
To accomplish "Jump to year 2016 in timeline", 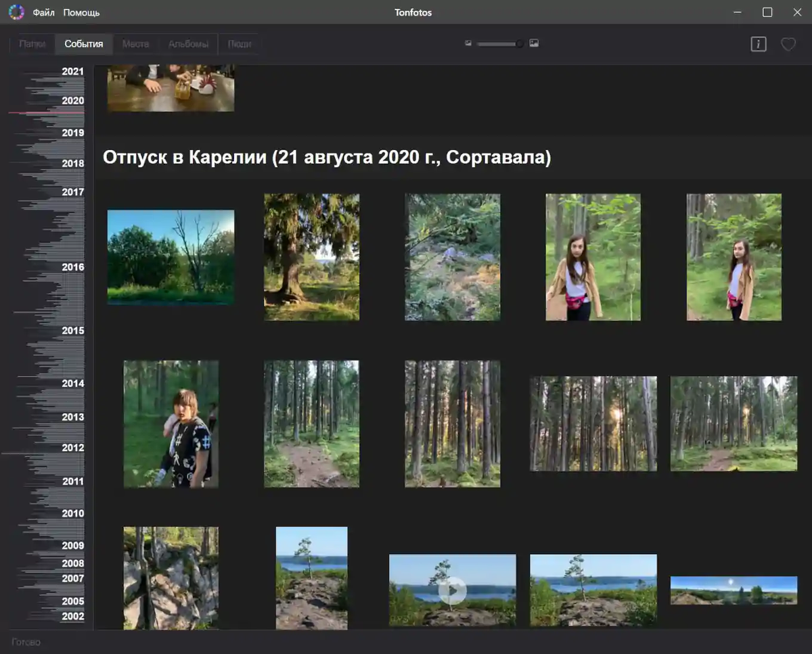I will coord(73,267).
